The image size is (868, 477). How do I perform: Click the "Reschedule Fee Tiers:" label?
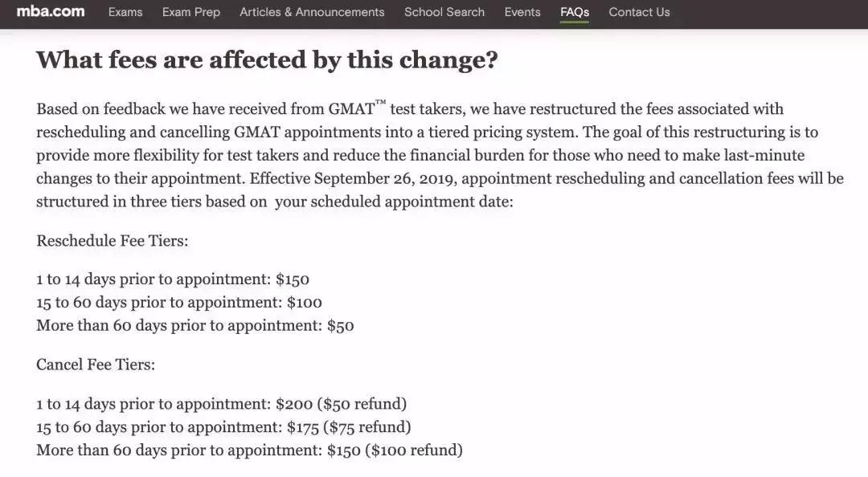(113, 240)
